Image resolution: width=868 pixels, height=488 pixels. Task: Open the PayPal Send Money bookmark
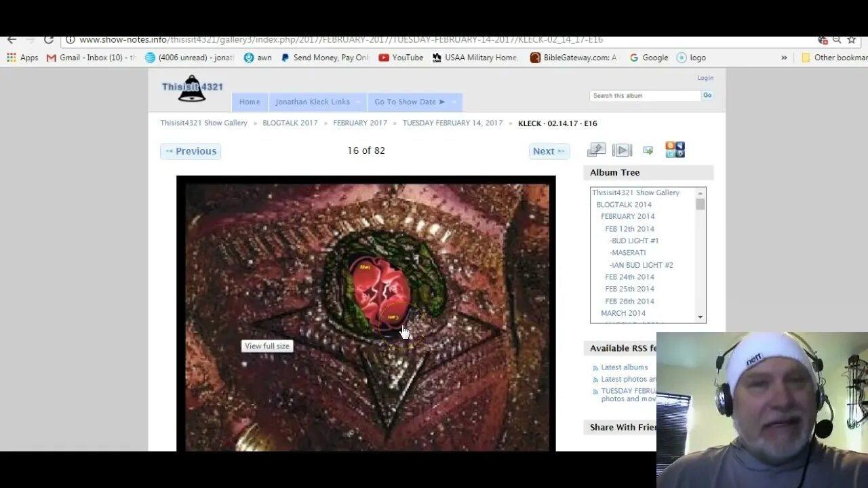click(x=325, y=58)
